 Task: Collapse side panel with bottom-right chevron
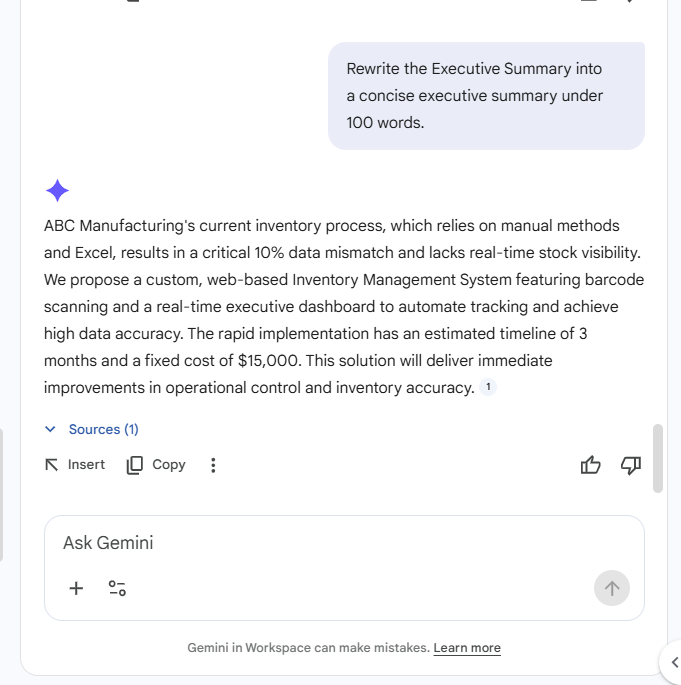coord(674,662)
